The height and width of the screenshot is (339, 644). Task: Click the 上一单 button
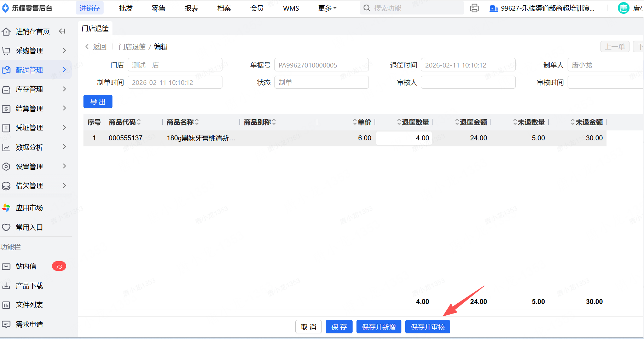[x=615, y=47]
